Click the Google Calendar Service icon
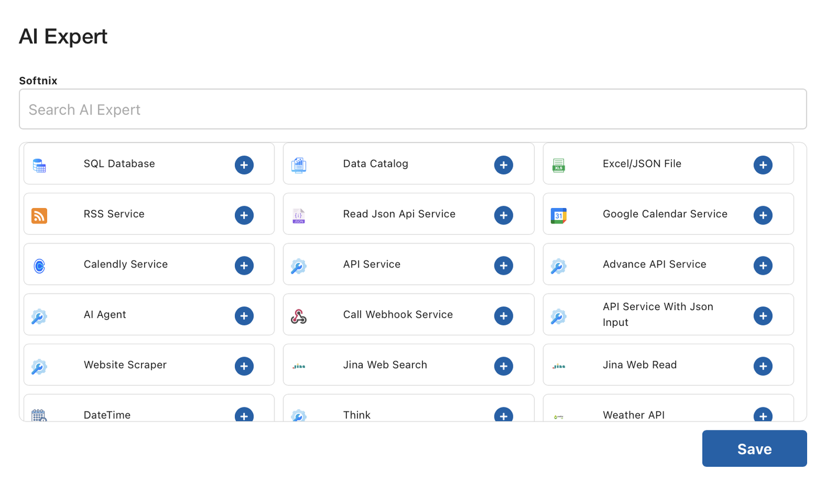This screenshot has height=504, width=826. pos(558,216)
